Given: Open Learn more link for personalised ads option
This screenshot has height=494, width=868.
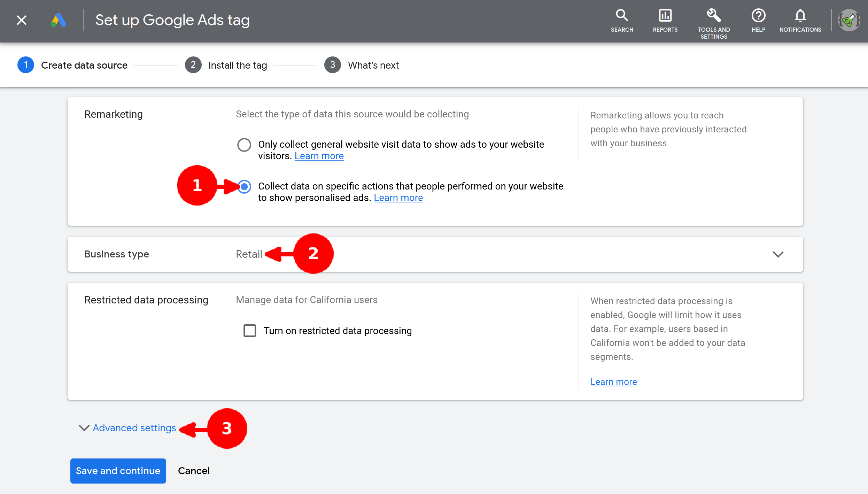Looking at the screenshot, I should (398, 198).
